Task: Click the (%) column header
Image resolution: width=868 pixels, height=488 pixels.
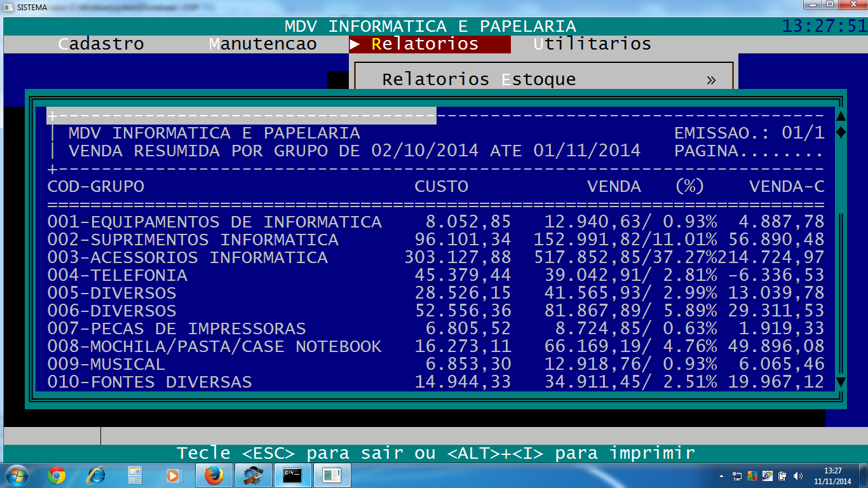Action: pyautogui.click(x=689, y=187)
